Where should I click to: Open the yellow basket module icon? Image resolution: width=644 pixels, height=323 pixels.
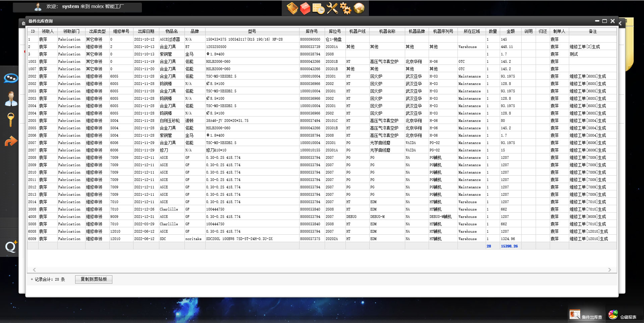(x=292, y=8)
